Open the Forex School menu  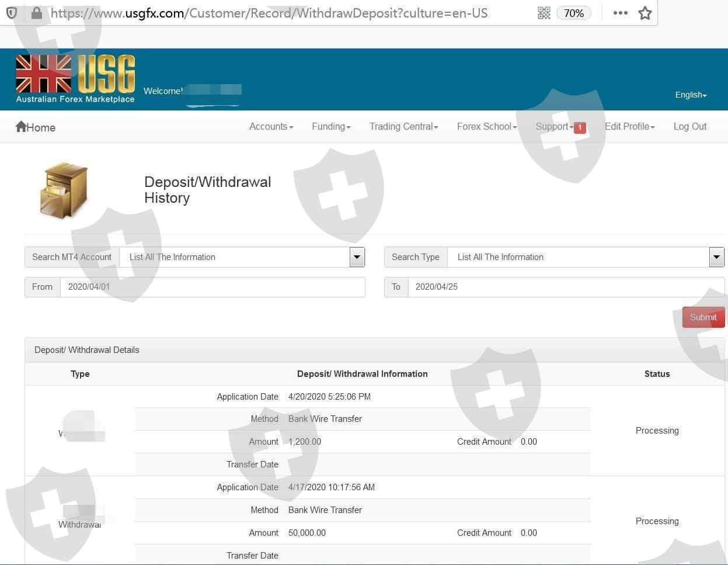[x=486, y=127]
